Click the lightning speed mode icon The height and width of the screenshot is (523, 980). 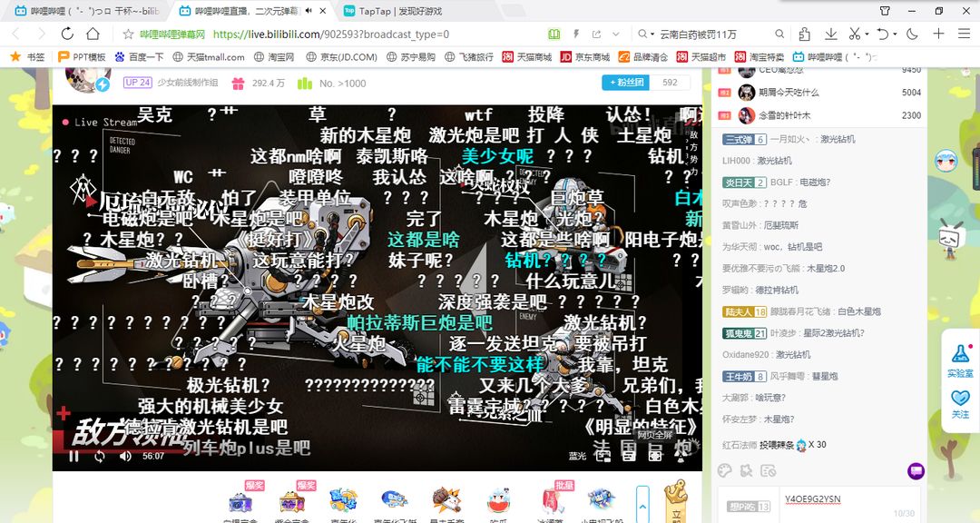tap(576, 34)
